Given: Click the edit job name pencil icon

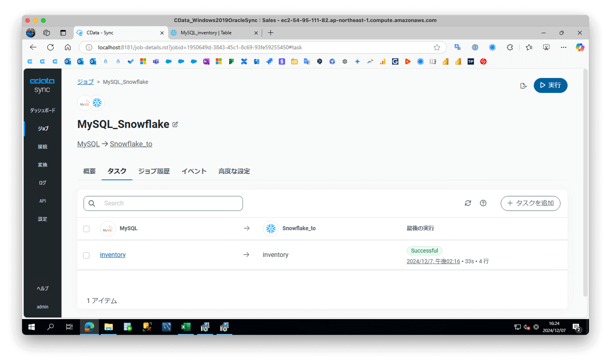Looking at the screenshot, I should [x=175, y=124].
